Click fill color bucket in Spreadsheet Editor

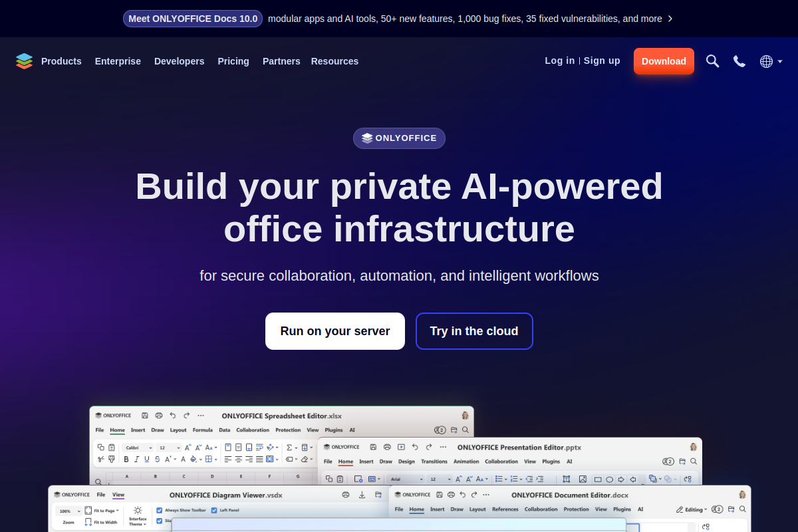pos(194,460)
